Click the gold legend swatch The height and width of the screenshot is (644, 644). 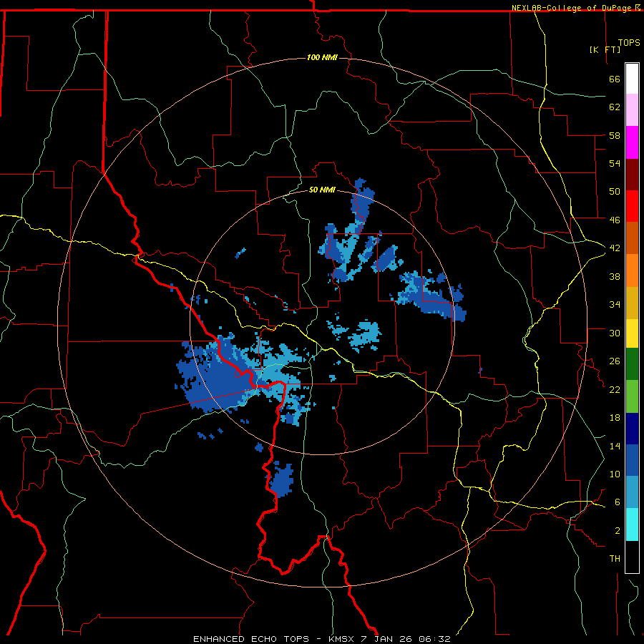632,303
